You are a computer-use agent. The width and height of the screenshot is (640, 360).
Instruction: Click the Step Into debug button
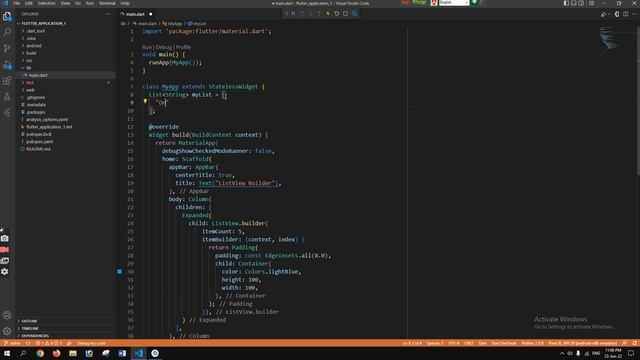click(x=311, y=13)
